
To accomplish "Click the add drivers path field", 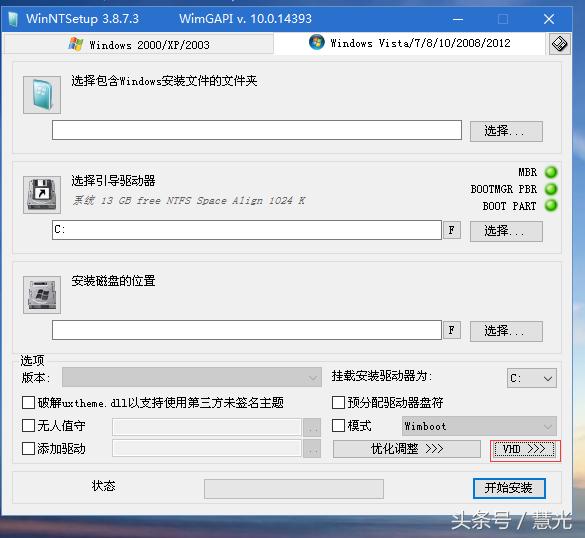I will (207, 449).
